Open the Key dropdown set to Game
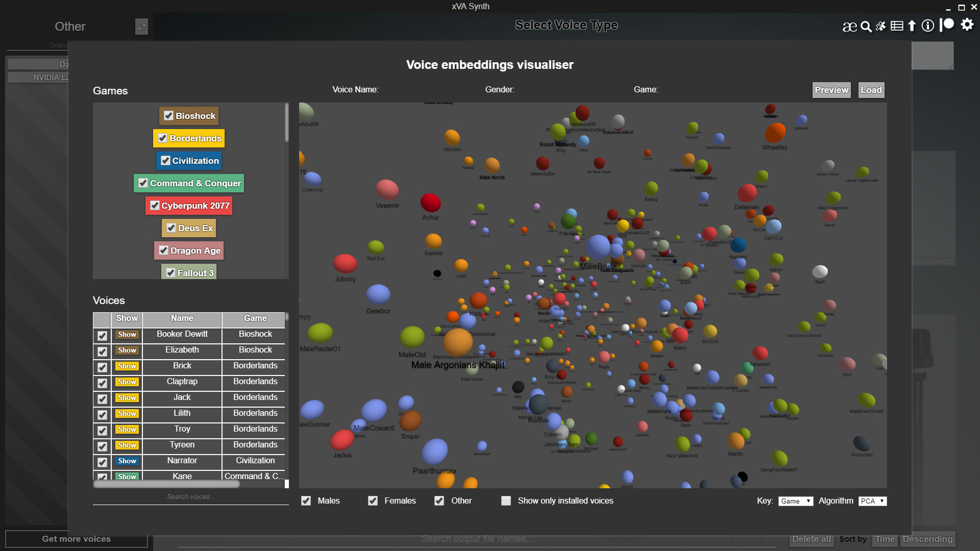980x551 pixels. pyautogui.click(x=795, y=501)
